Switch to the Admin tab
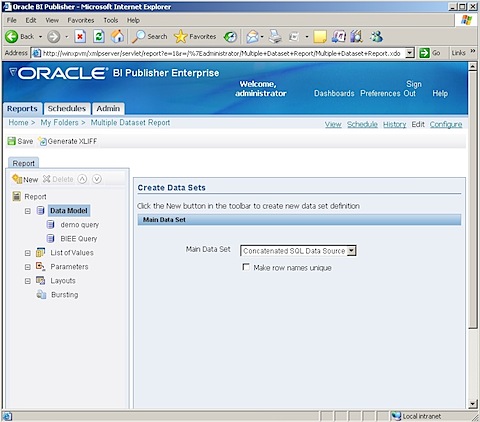480x422 pixels. [x=108, y=109]
